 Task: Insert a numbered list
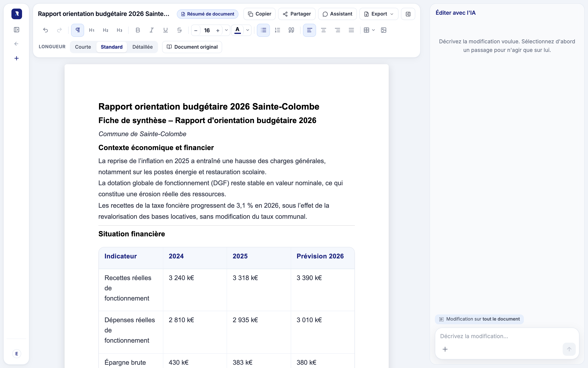pyautogui.click(x=277, y=30)
